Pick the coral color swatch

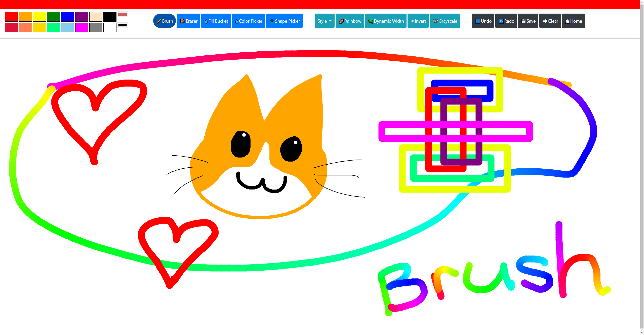[25, 27]
